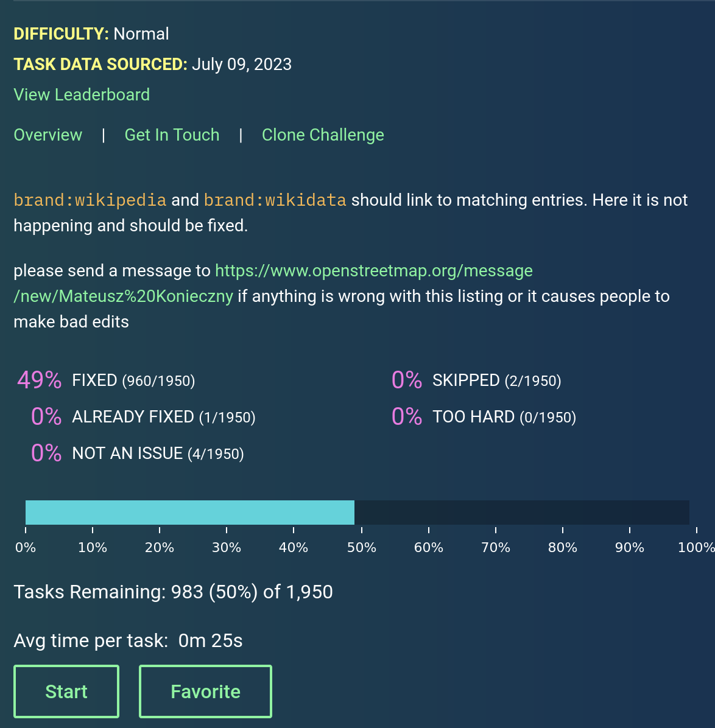Click the Avg time per task text
Image resolution: width=715 pixels, height=728 pixels.
pos(128,640)
